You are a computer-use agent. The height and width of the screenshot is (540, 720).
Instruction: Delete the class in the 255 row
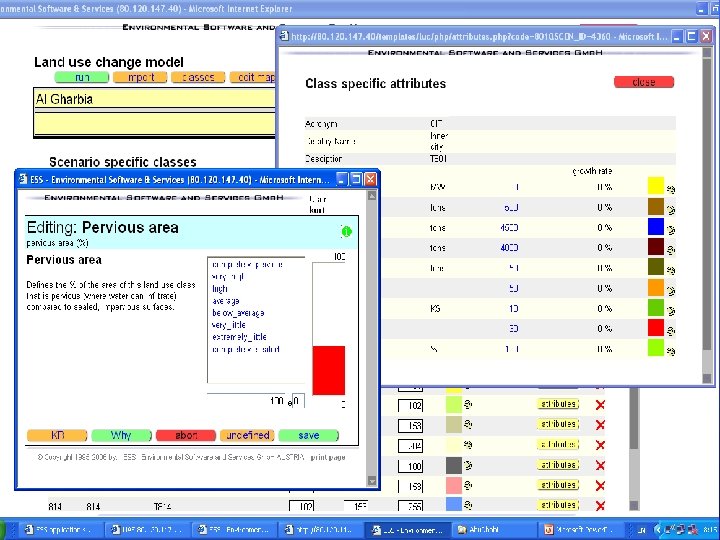(x=600, y=506)
